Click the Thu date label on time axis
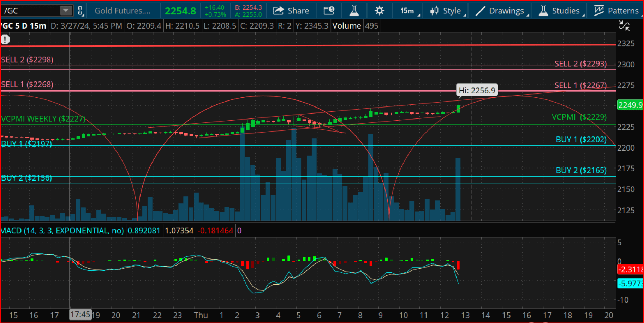The width and height of the screenshot is (644, 323). [x=201, y=315]
